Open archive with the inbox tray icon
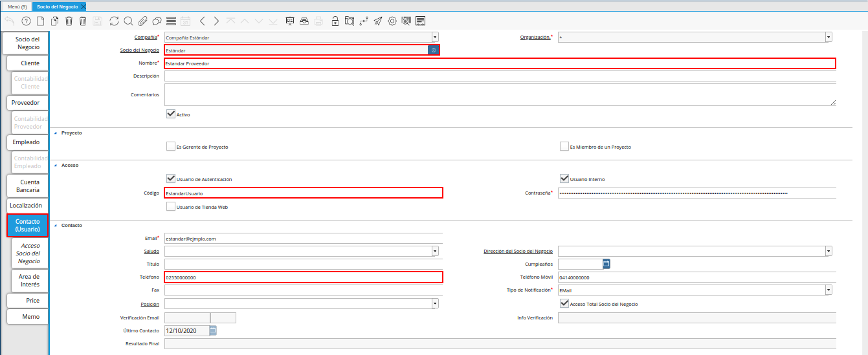This screenshot has height=355, width=868. point(304,21)
